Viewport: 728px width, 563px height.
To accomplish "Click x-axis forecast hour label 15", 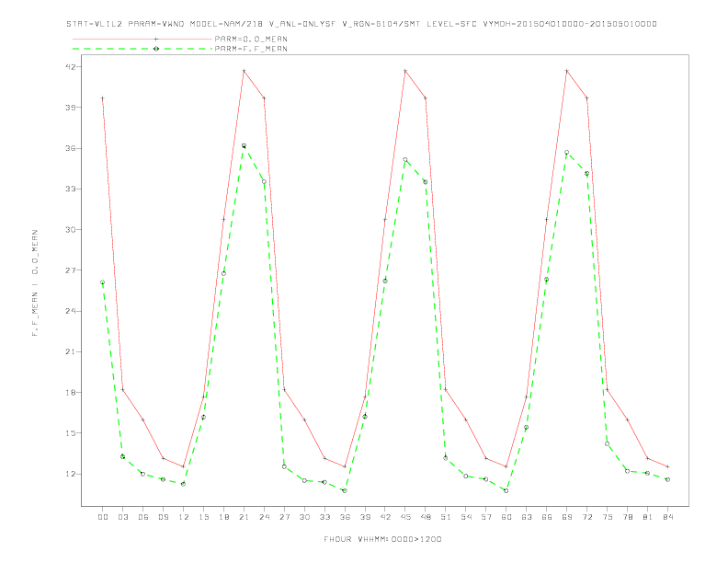I will (x=203, y=517).
